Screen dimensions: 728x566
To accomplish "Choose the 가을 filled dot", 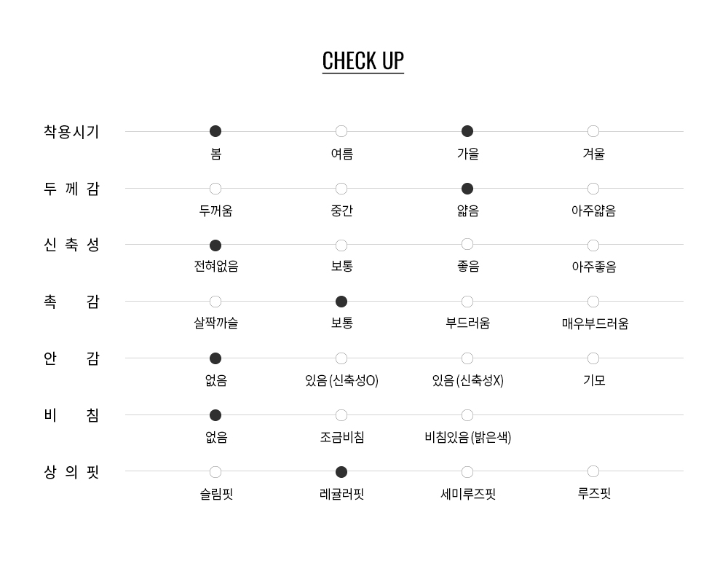I will (x=467, y=131).
